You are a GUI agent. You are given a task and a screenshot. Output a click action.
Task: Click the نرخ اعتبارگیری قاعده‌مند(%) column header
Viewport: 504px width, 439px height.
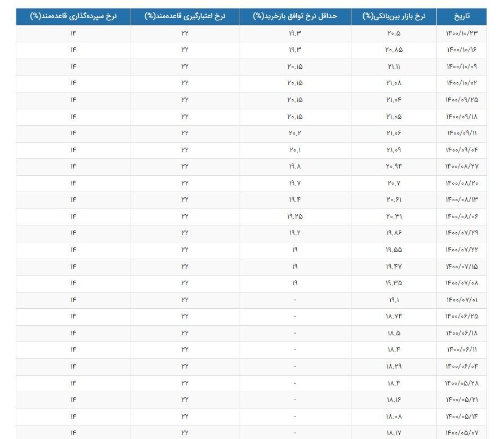[185, 16]
